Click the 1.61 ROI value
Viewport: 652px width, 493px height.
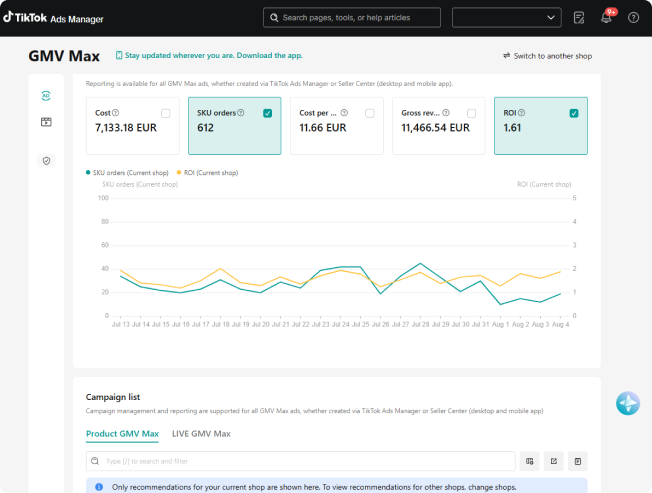pos(512,128)
